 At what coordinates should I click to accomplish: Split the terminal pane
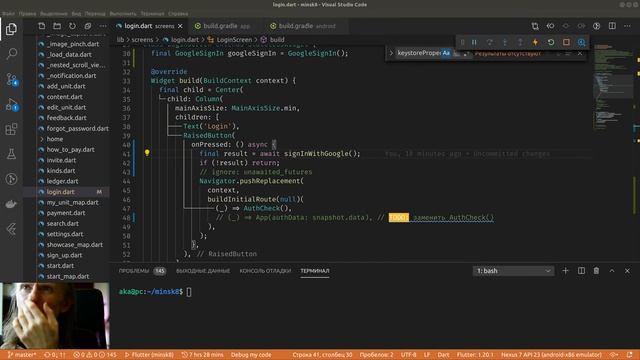point(581,271)
